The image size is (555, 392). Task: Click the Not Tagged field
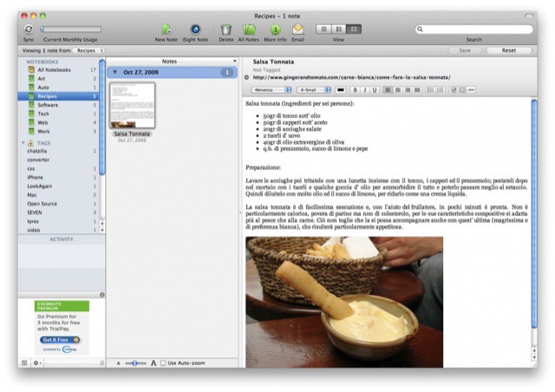click(x=266, y=70)
